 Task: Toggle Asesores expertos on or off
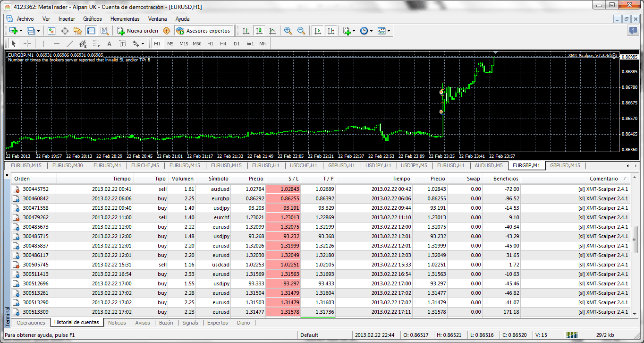click(x=204, y=31)
